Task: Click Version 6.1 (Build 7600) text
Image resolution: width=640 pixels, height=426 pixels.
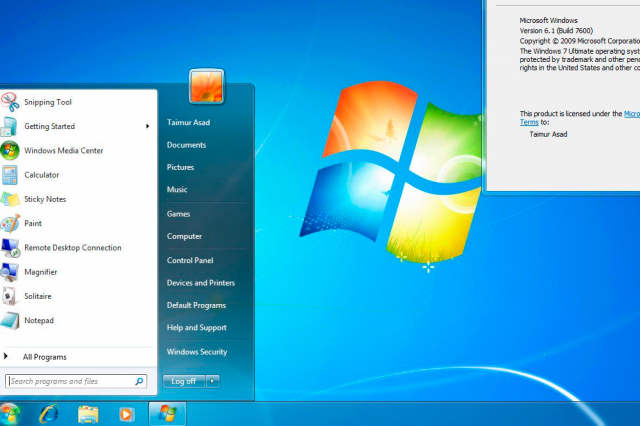Action: 556,31
